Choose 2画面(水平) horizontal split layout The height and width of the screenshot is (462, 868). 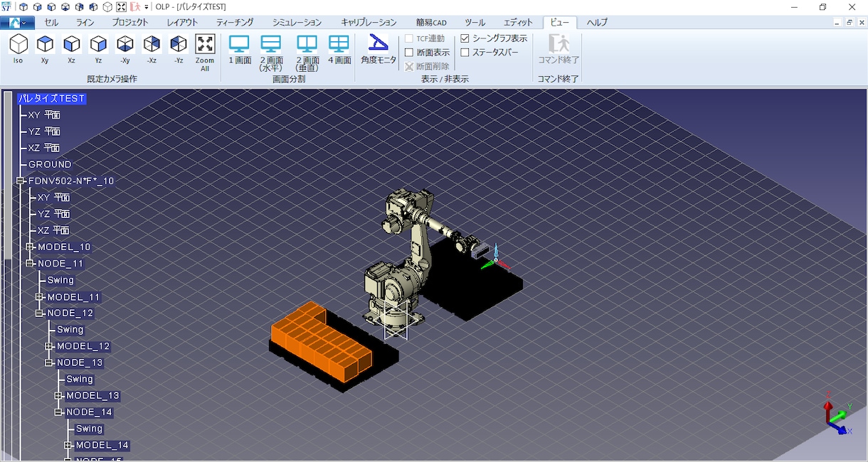tap(271, 53)
